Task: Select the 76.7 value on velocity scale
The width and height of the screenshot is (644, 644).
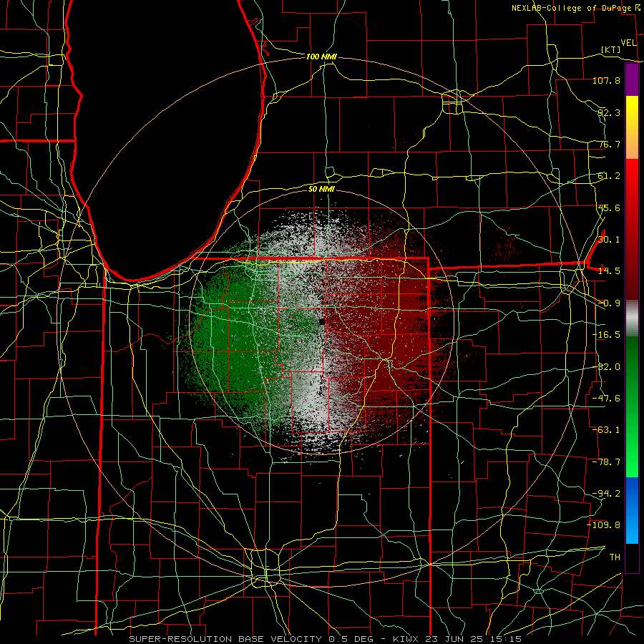Action: (x=609, y=144)
